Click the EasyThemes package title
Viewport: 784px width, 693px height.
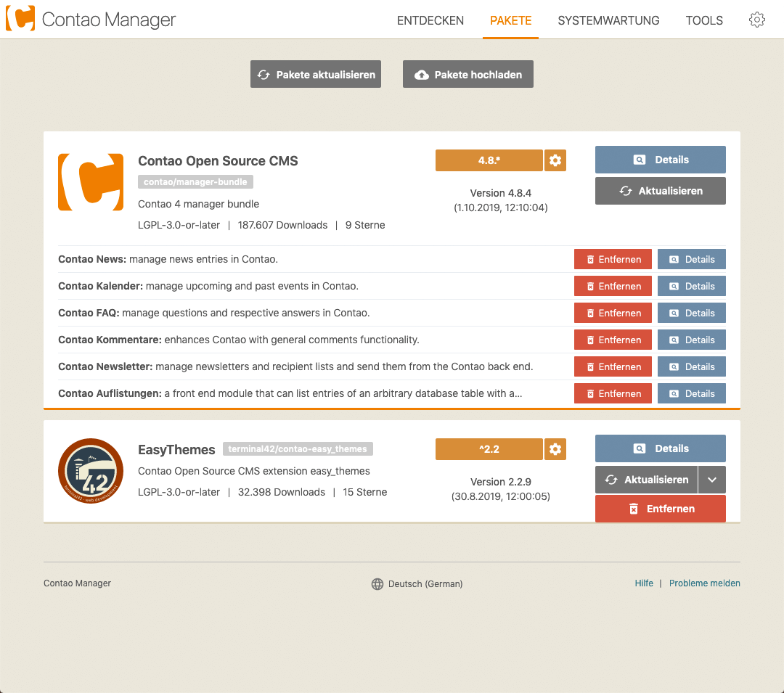coord(176,450)
